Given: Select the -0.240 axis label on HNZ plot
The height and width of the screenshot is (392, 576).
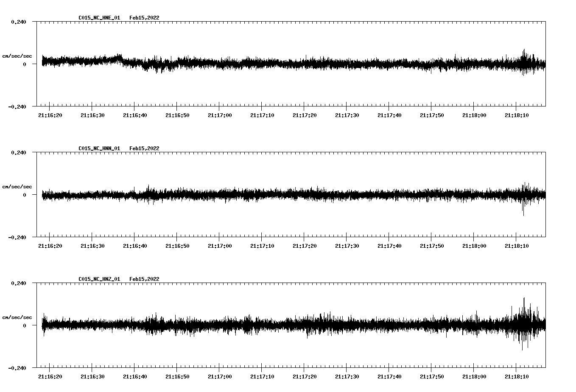Looking at the screenshot, I should click(x=17, y=368).
